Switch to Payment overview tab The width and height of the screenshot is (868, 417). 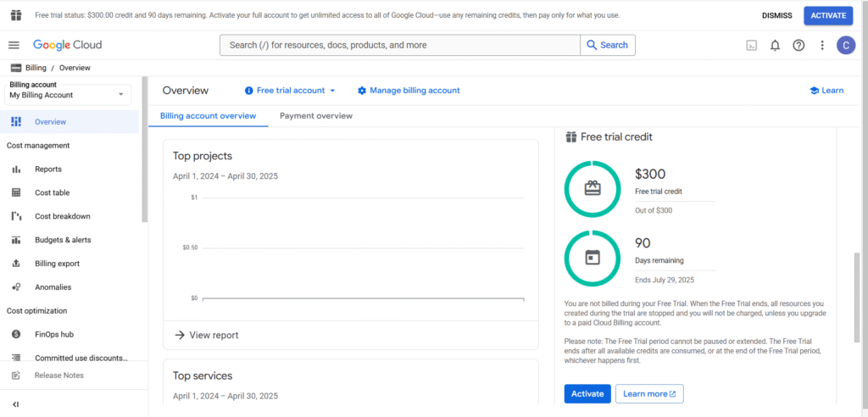316,116
